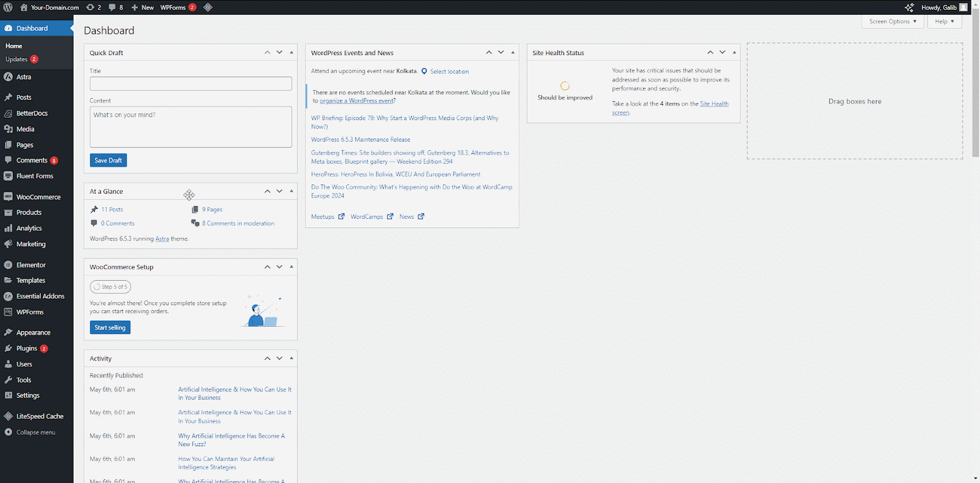980x483 pixels.
Task: Click the Templates folder icon in sidebar
Action: pos(8,280)
